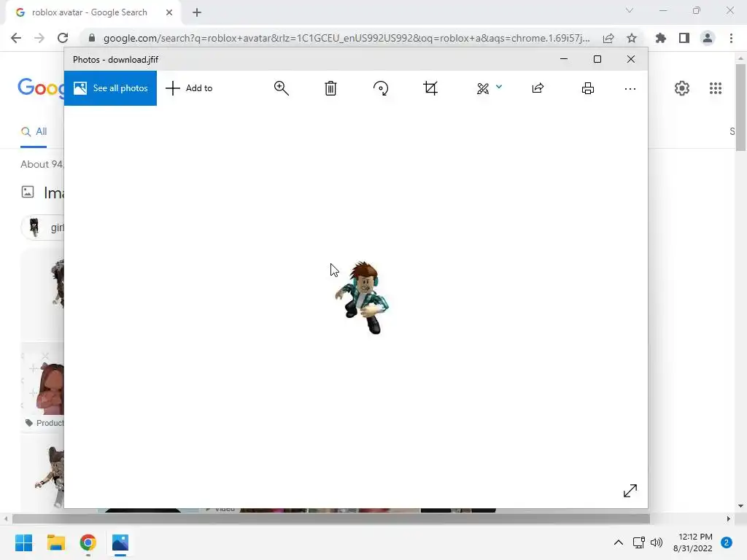Open the notifications badge in taskbar
Screen dimensions: 747x560
(x=727, y=542)
